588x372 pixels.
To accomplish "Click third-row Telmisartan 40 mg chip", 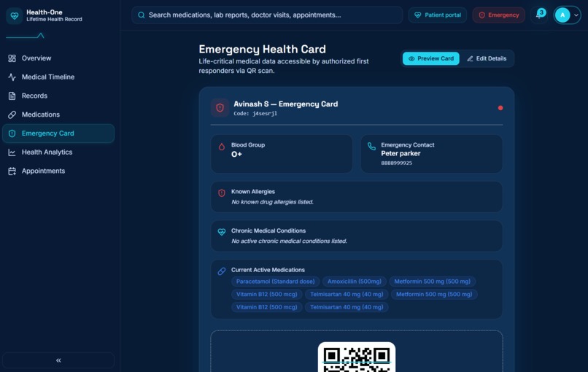I will coord(347,307).
